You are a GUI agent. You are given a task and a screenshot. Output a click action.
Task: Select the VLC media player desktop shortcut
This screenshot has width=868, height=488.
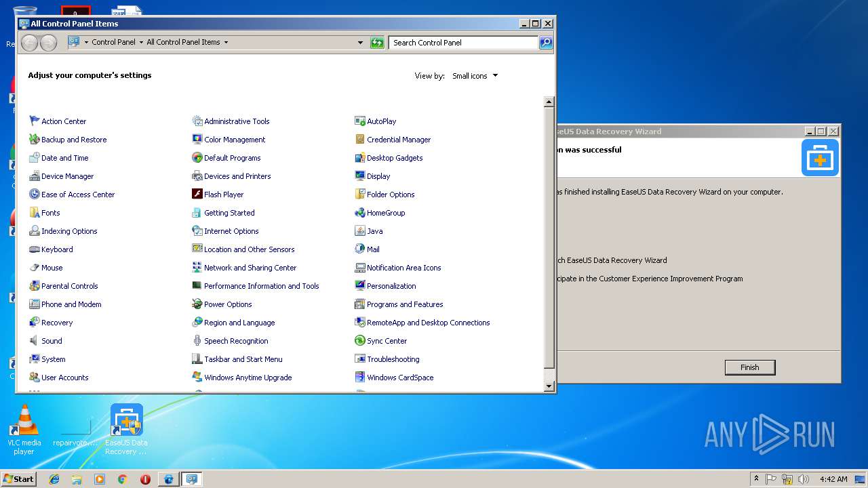click(24, 429)
